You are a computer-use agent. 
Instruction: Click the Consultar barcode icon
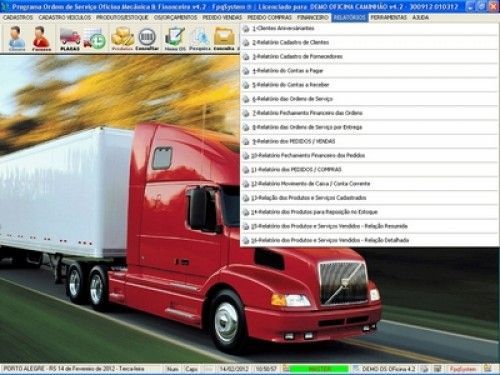point(147,38)
